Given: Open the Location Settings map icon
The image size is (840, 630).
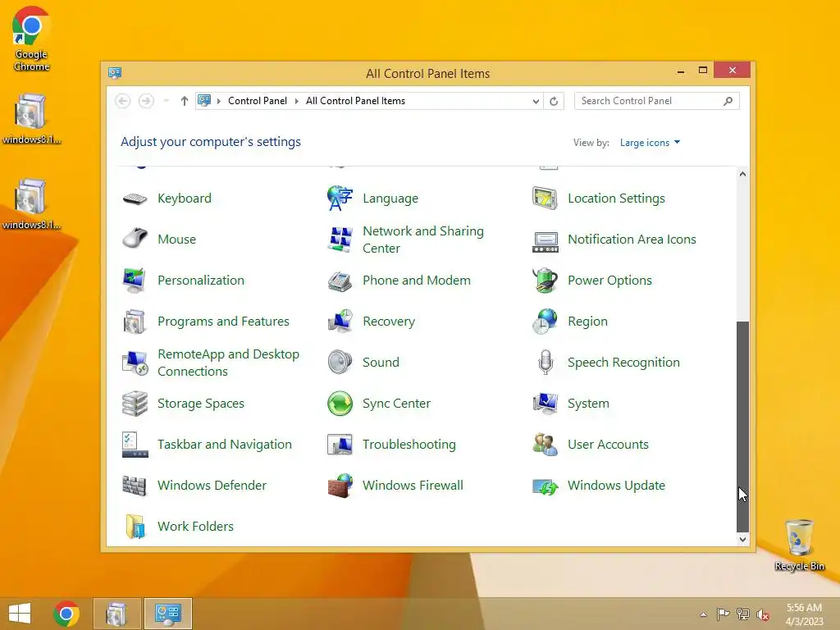Looking at the screenshot, I should pyautogui.click(x=545, y=199).
